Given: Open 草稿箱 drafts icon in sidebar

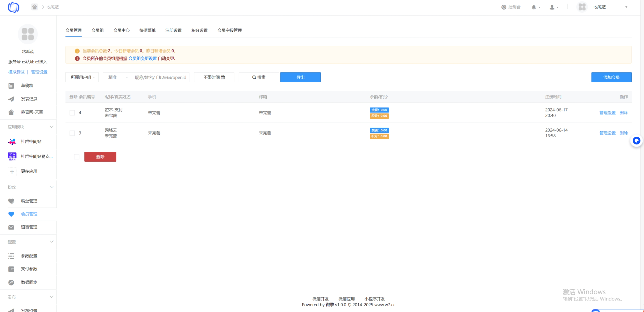Looking at the screenshot, I should point(11,86).
